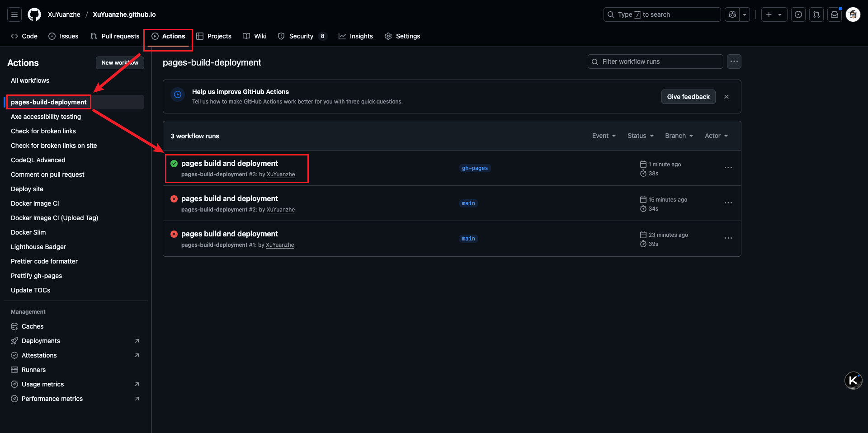Click the Filter workflow runs field
The height and width of the screenshot is (433, 868).
click(655, 61)
